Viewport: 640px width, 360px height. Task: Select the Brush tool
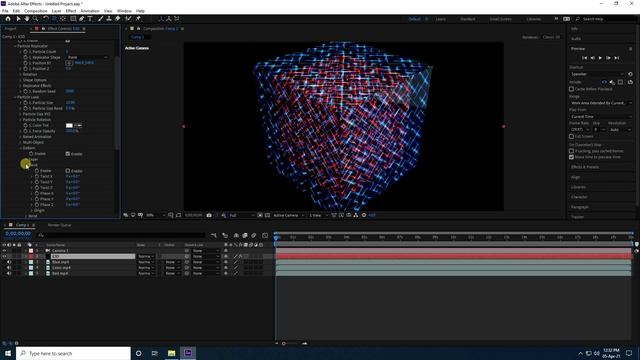tap(100, 19)
